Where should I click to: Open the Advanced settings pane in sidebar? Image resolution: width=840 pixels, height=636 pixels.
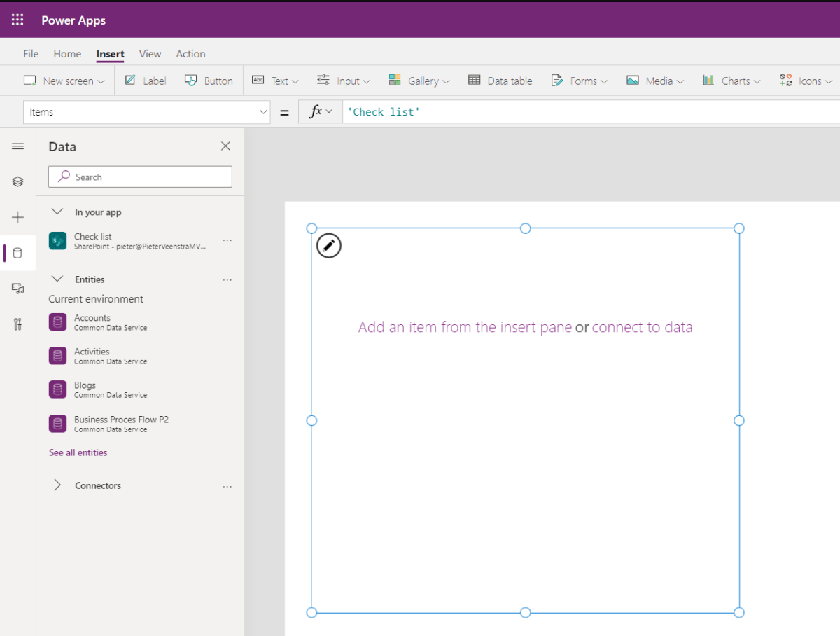[x=18, y=324]
